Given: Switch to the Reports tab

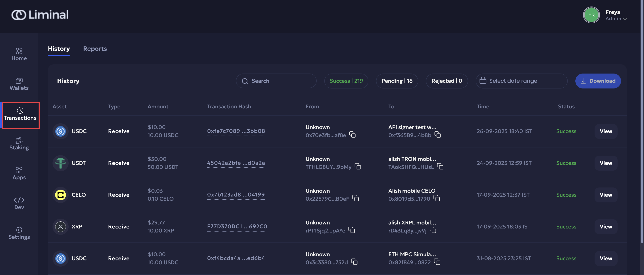Looking at the screenshot, I should 95,49.
